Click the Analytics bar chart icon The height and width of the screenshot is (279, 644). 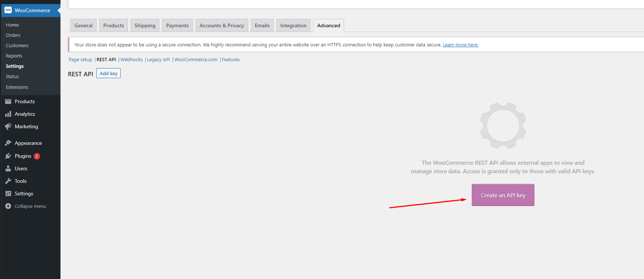[x=8, y=114]
